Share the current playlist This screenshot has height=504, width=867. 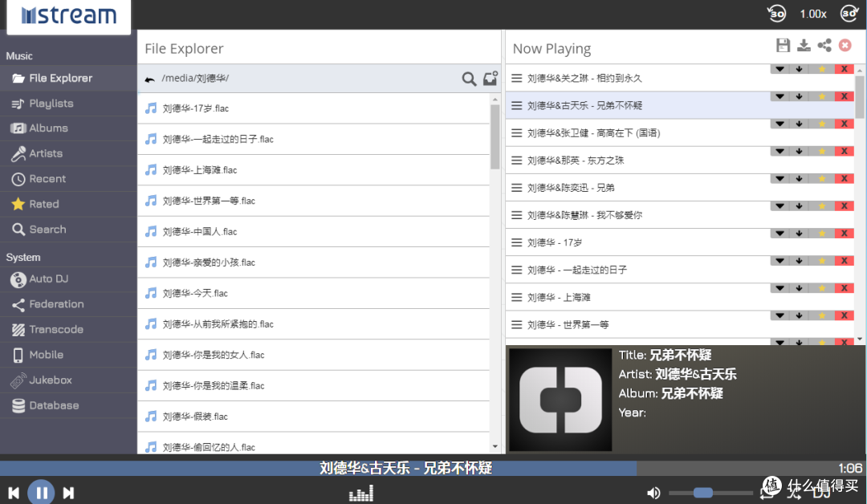(824, 46)
